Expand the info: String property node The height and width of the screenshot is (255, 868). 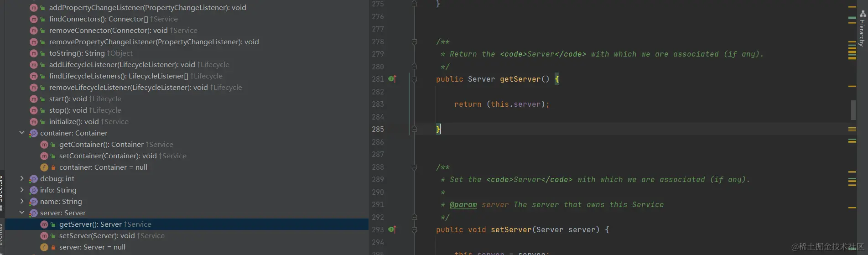(x=21, y=190)
